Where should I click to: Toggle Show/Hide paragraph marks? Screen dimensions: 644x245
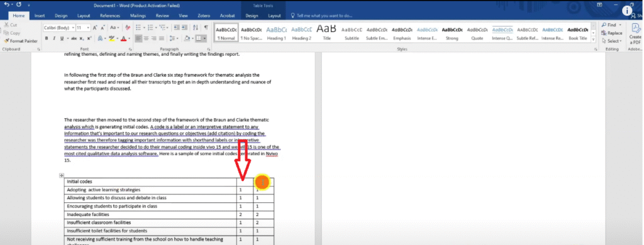pos(206,28)
